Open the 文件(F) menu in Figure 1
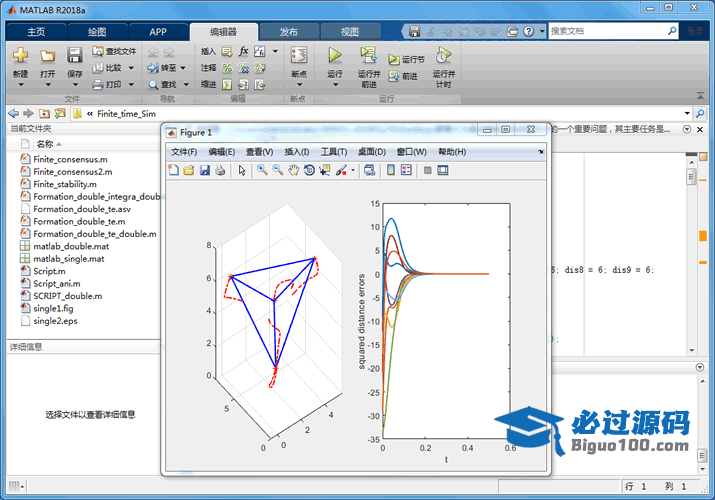 point(184,152)
